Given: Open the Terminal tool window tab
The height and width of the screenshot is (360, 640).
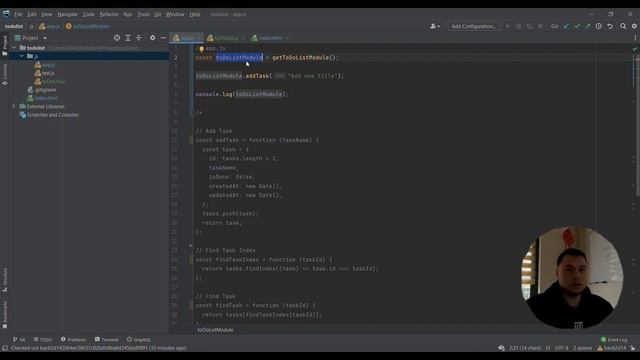Looking at the screenshot, I should (x=107, y=340).
